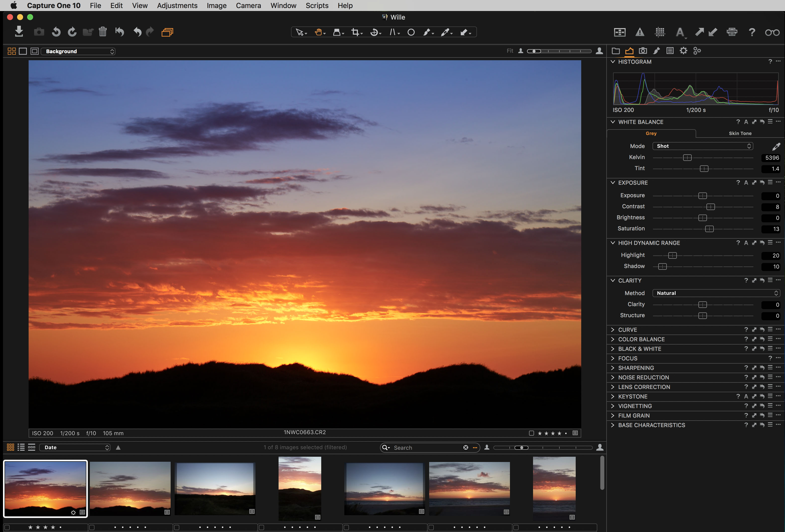Click Exposure auto adjust A button
This screenshot has height=532, width=785.
(746, 183)
